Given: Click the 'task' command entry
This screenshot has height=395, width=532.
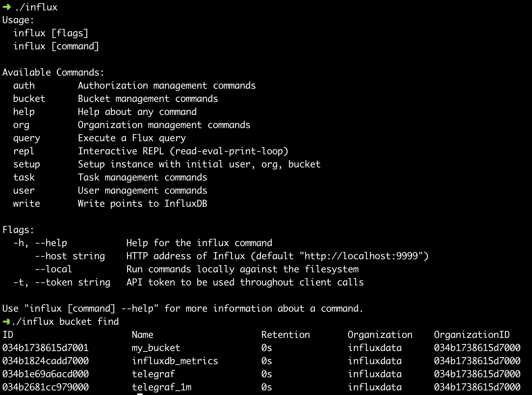Looking at the screenshot, I should 24,177.
